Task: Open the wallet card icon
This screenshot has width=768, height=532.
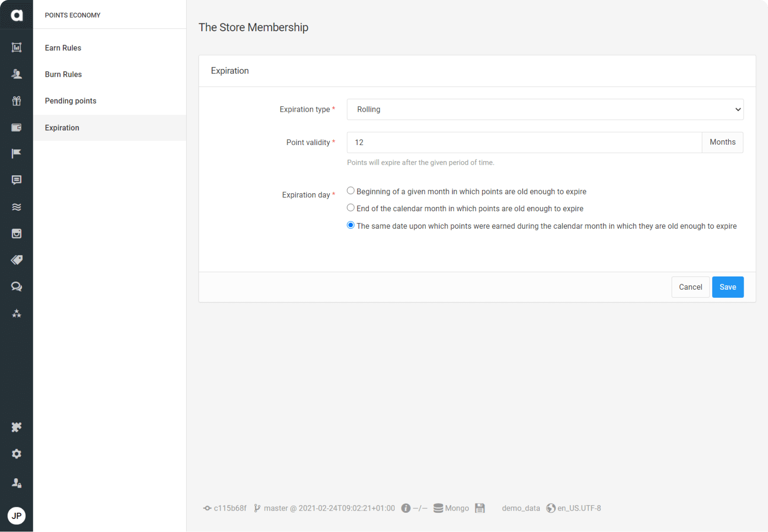Action: (16, 128)
